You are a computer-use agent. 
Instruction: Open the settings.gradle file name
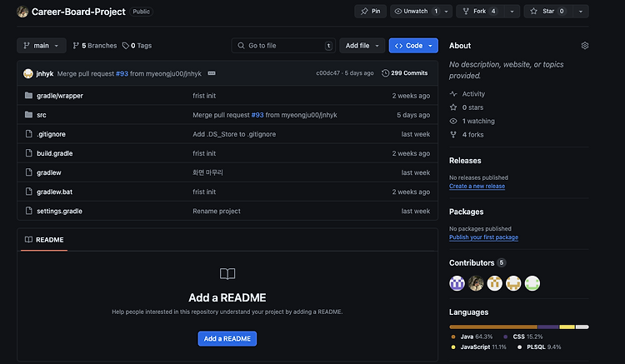click(59, 211)
